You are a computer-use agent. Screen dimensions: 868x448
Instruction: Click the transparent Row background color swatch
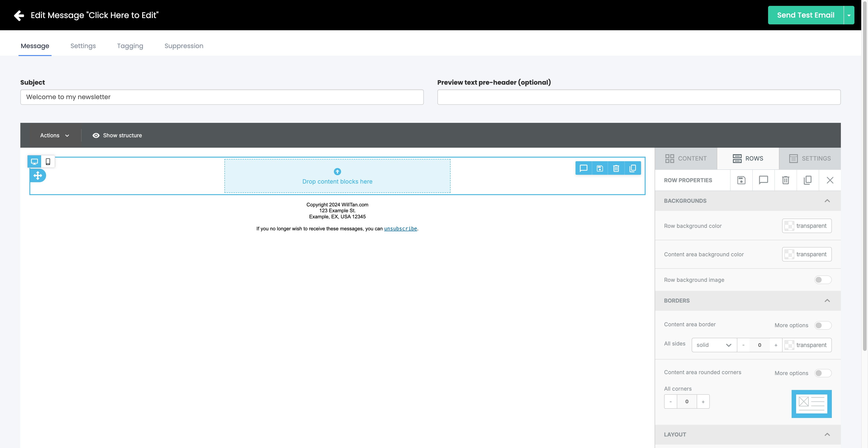807,226
